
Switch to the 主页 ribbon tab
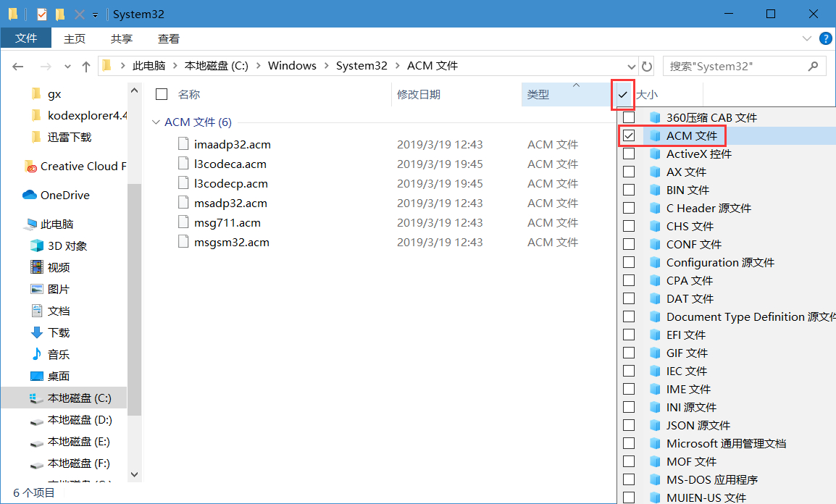click(75, 39)
